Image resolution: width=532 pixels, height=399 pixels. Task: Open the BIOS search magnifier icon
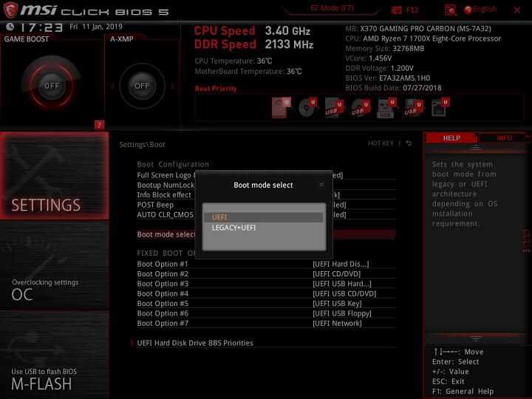coord(450,10)
